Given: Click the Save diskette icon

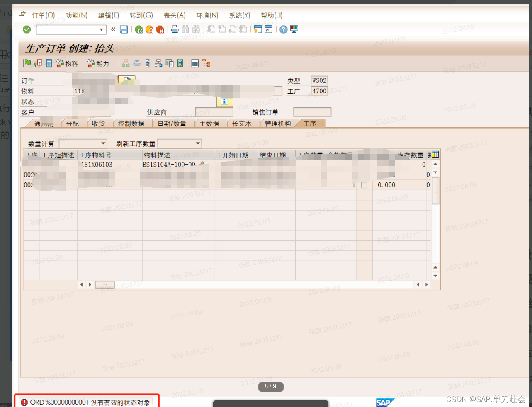Looking at the screenshot, I should tap(124, 29).
